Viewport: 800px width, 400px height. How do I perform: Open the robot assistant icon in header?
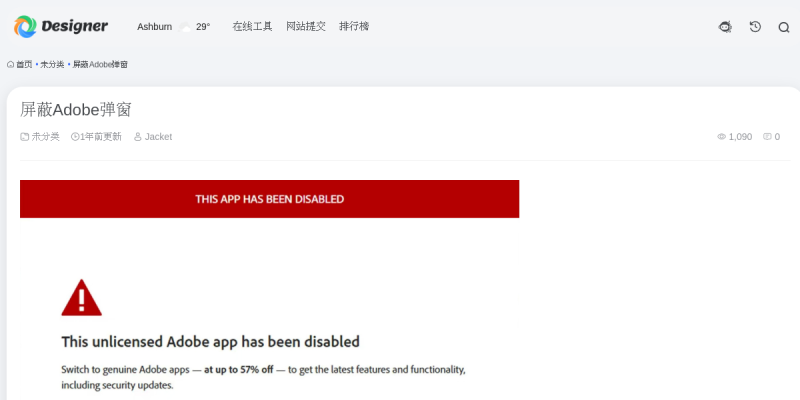tap(725, 27)
